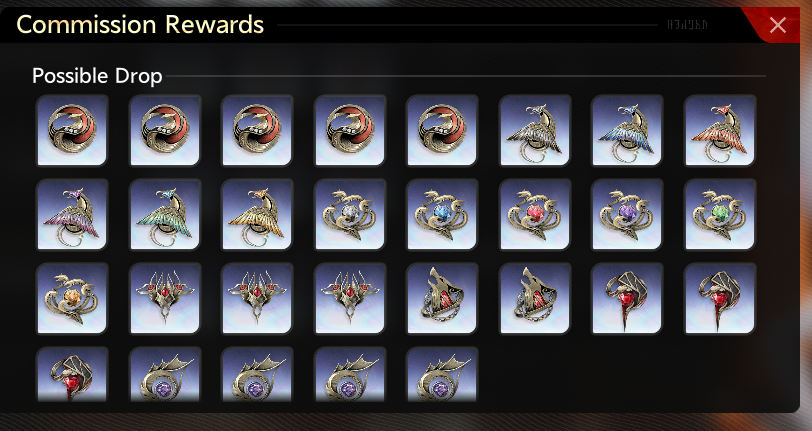
Task: Choose the teal-winged bird emblem
Action: pos(164,214)
